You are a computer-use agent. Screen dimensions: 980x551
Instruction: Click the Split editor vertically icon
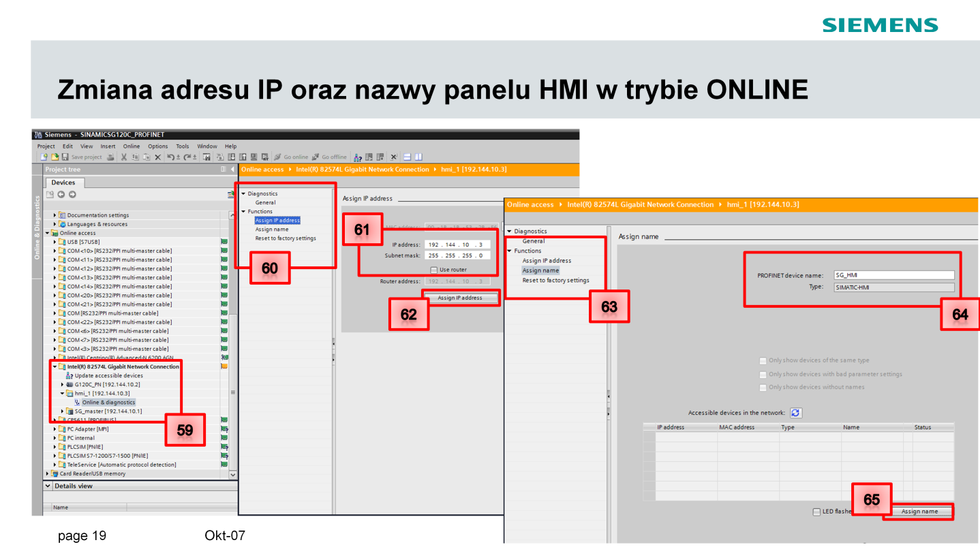click(418, 157)
